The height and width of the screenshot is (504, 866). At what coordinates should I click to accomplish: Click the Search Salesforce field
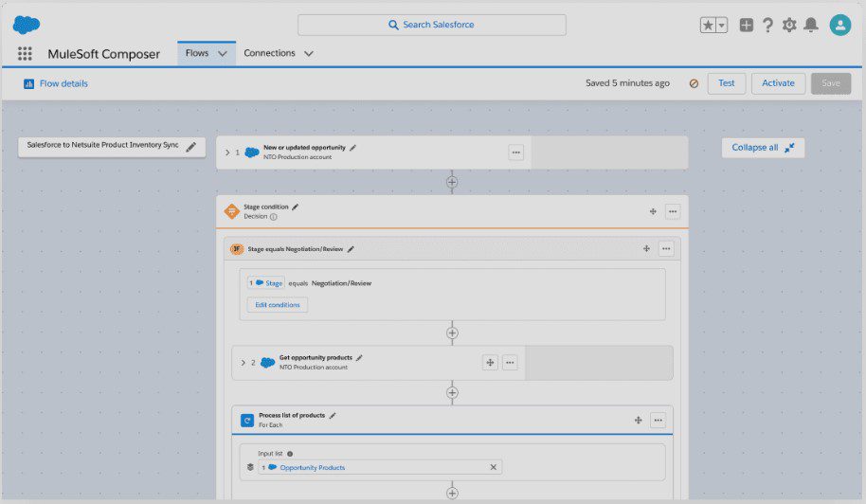pyautogui.click(x=431, y=25)
